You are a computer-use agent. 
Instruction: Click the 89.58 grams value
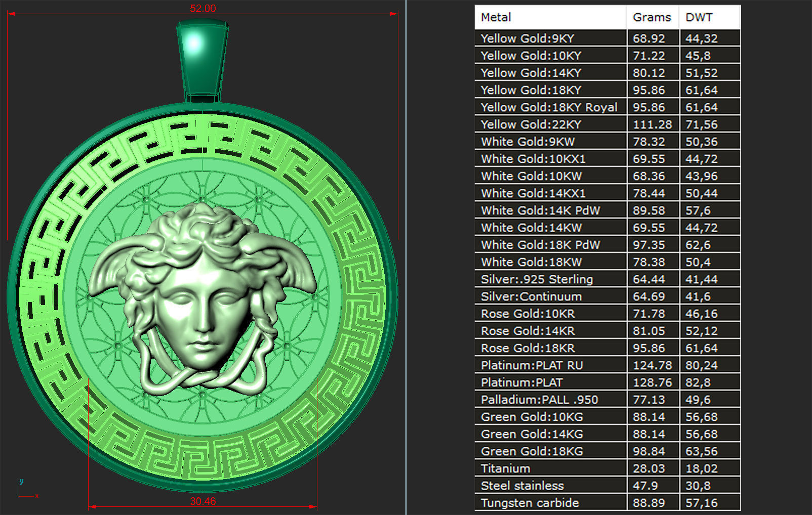(648, 210)
